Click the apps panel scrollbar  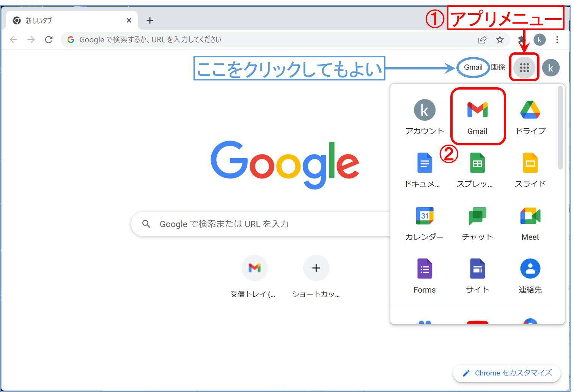click(560, 128)
